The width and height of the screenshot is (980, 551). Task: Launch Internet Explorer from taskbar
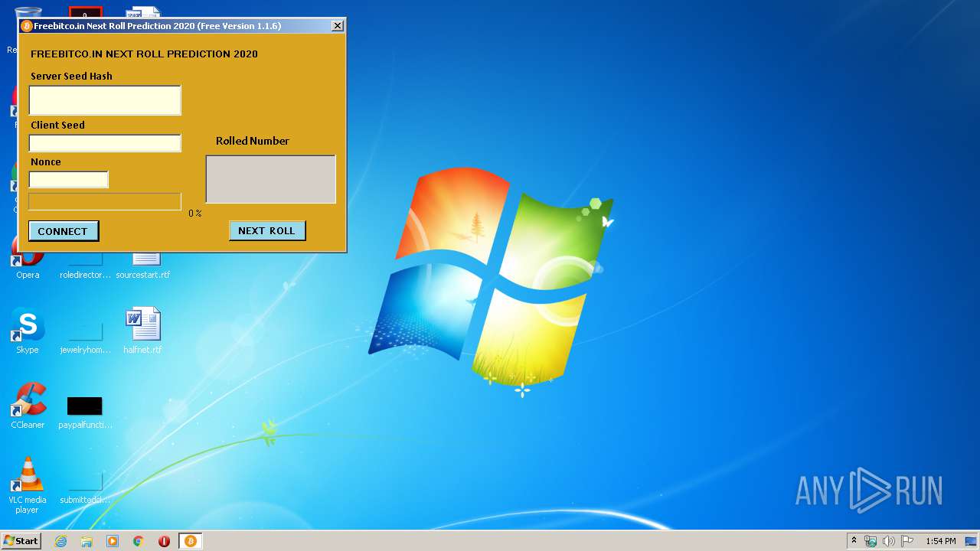pyautogui.click(x=60, y=541)
